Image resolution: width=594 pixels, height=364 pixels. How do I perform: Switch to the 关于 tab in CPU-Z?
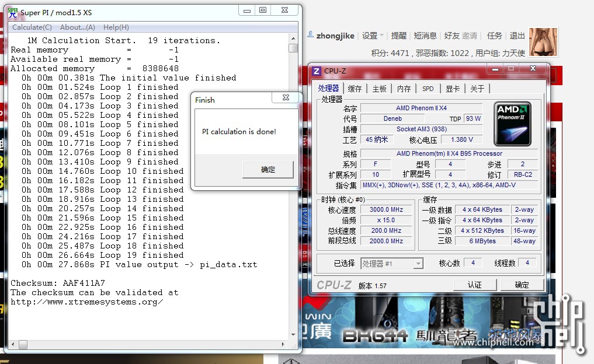[477, 89]
